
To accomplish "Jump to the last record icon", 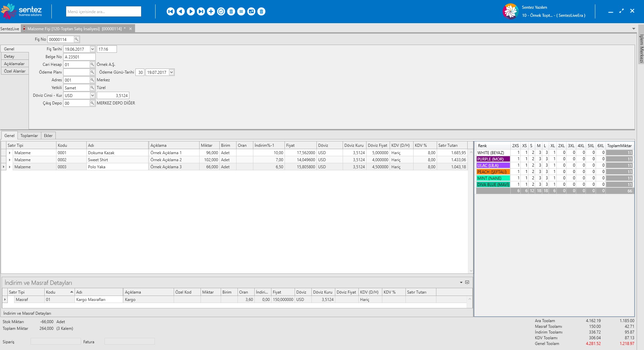I will pyautogui.click(x=201, y=12).
